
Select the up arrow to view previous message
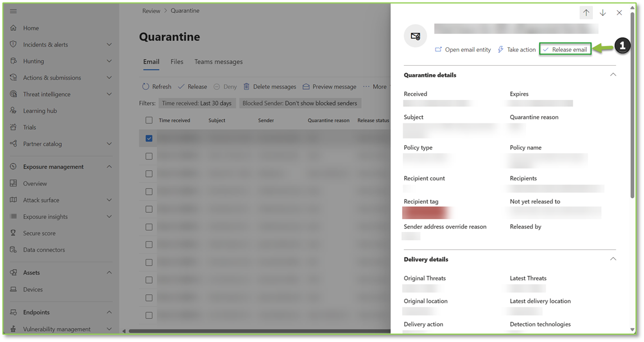pos(586,12)
